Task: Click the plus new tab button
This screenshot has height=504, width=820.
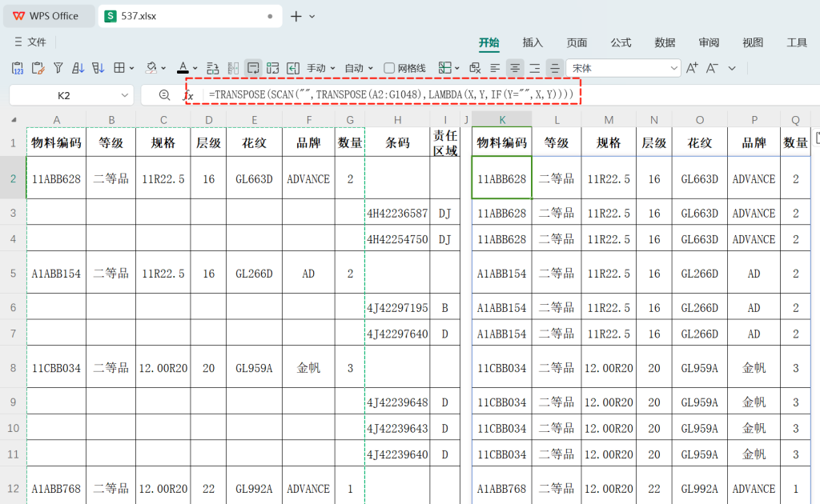Action: click(296, 16)
